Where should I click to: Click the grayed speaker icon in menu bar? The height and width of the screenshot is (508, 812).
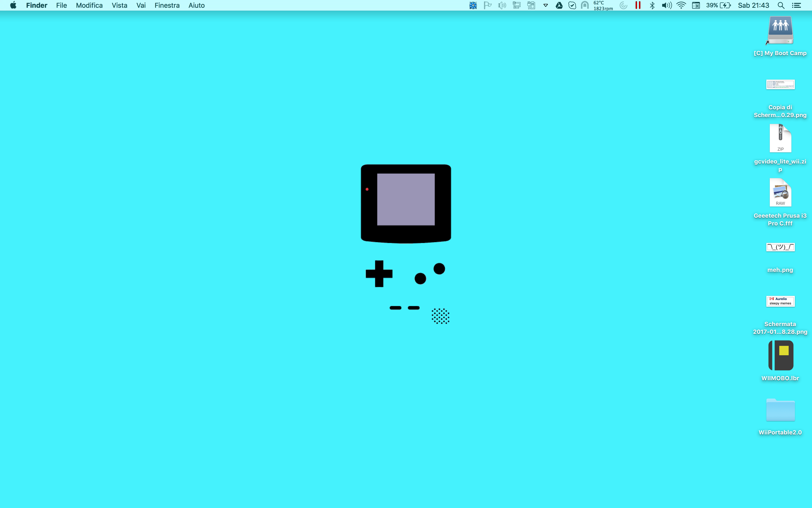click(x=502, y=5)
